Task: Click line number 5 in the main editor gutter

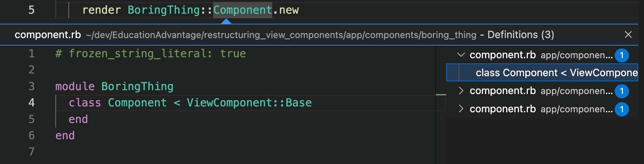Action: click(32, 10)
